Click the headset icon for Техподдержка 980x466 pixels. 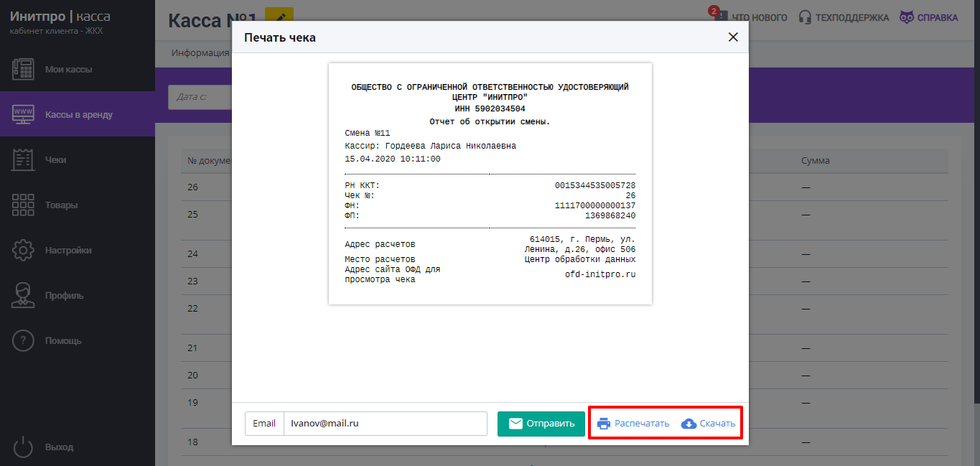pyautogui.click(x=805, y=17)
